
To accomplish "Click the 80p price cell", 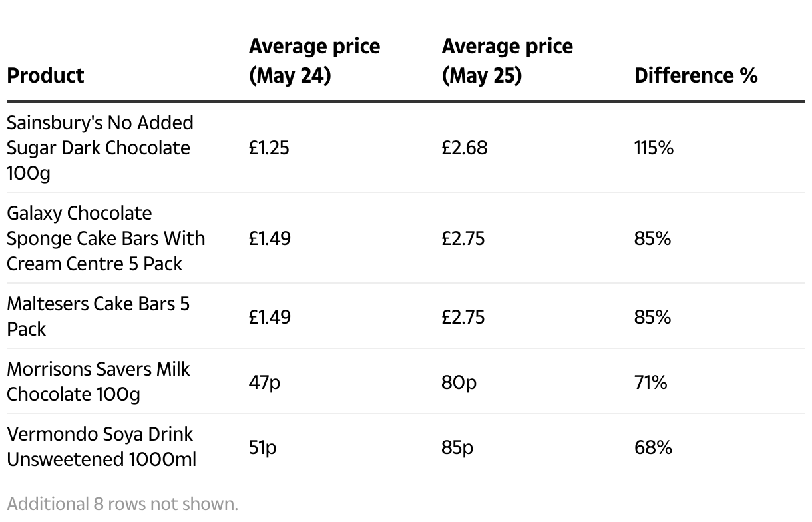I will tap(459, 382).
